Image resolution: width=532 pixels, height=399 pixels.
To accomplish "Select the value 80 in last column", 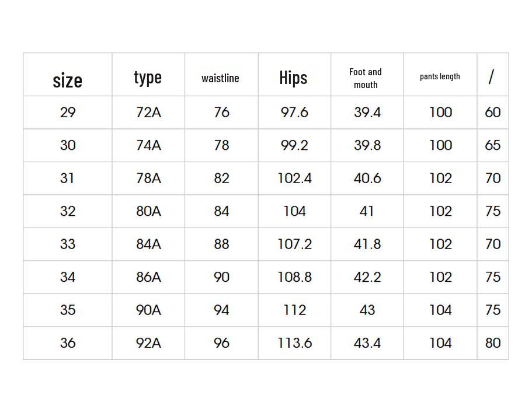I will tap(493, 343).
